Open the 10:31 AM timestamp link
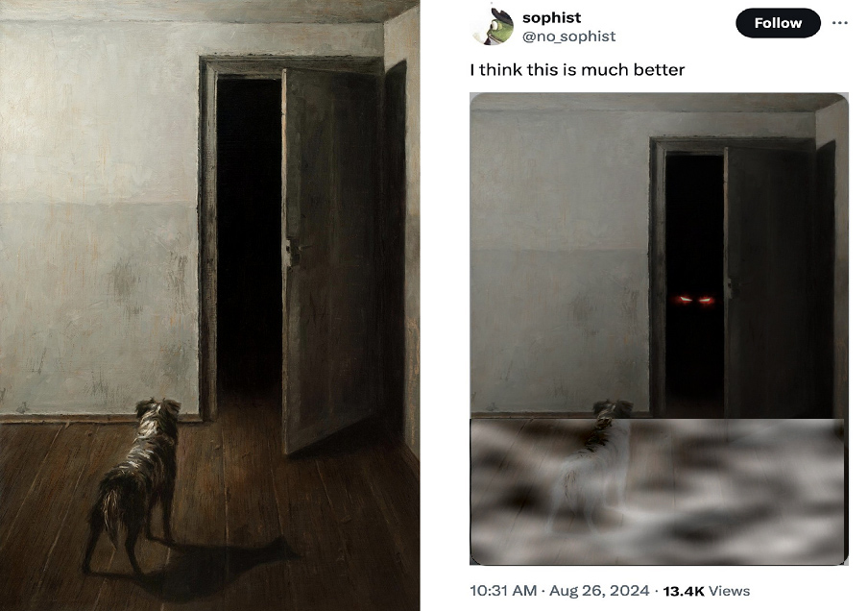 coord(503,591)
